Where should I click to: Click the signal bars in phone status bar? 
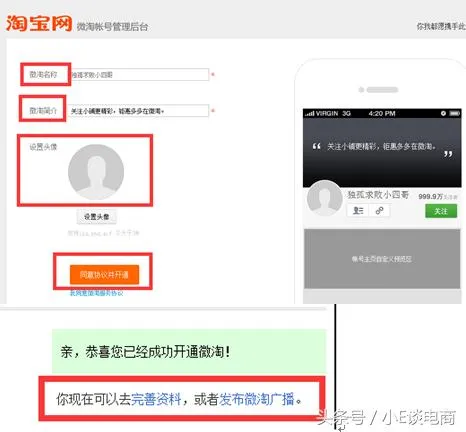pyautogui.click(x=309, y=114)
